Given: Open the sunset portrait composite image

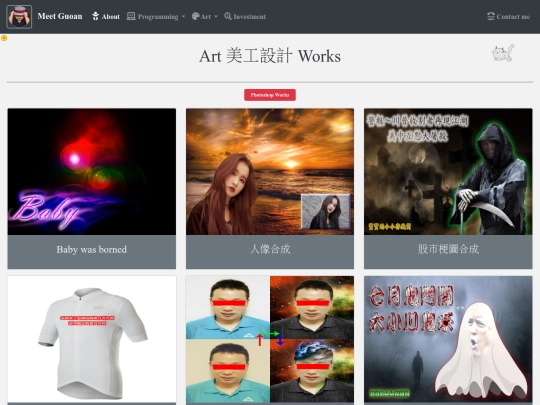Looking at the screenshot, I should tap(270, 172).
